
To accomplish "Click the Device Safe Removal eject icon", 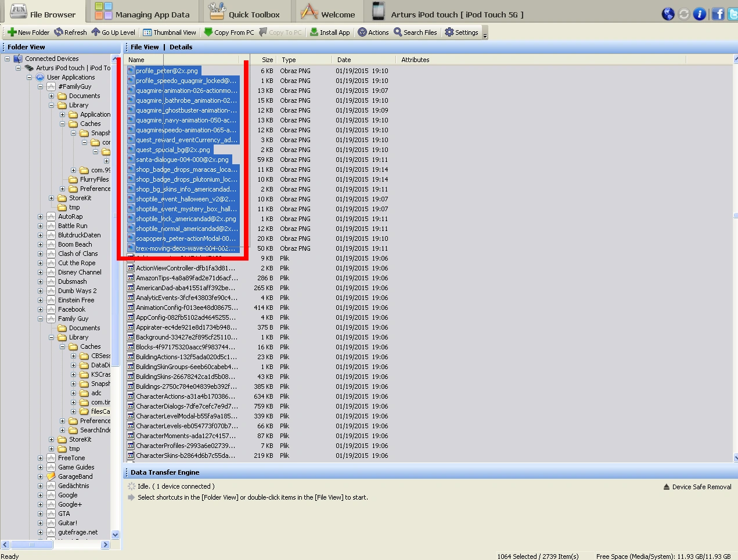I will click(667, 487).
